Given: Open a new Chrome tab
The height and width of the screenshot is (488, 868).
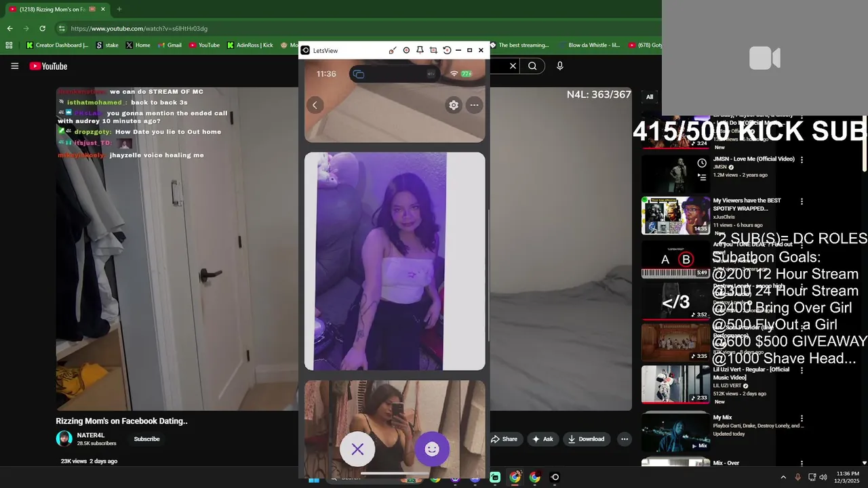Looking at the screenshot, I should (x=119, y=9).
